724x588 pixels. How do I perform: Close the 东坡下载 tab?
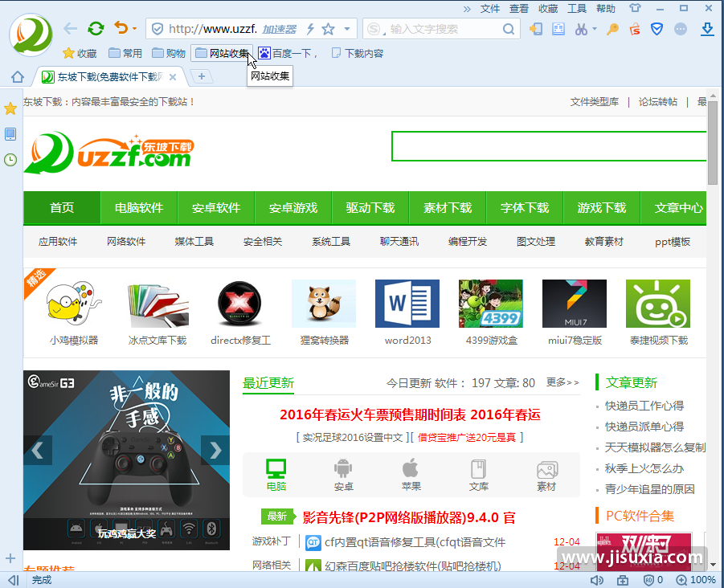point(173,77)
